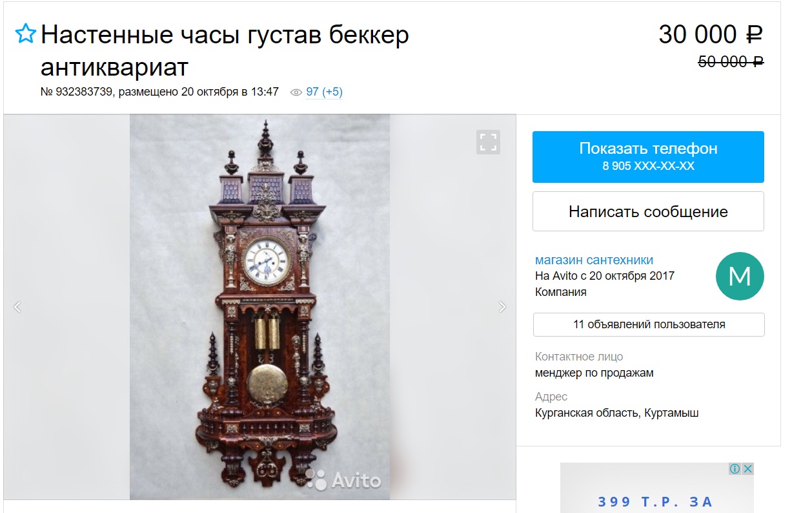This screenshot has height=513, width=812.
Task: Click the 30 000 ₽ price
Action: pos(711,34)
